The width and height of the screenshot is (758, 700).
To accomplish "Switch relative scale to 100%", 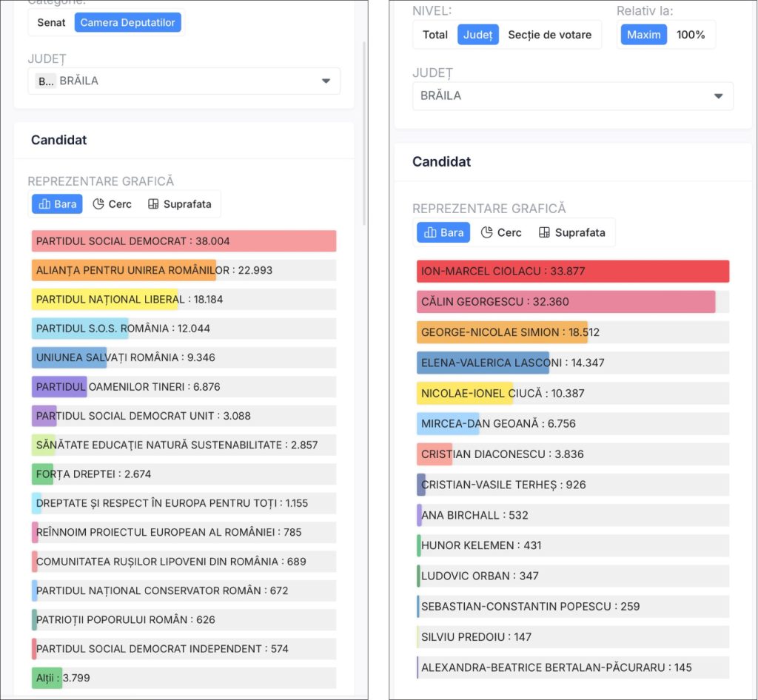I will tap(691, 35).
